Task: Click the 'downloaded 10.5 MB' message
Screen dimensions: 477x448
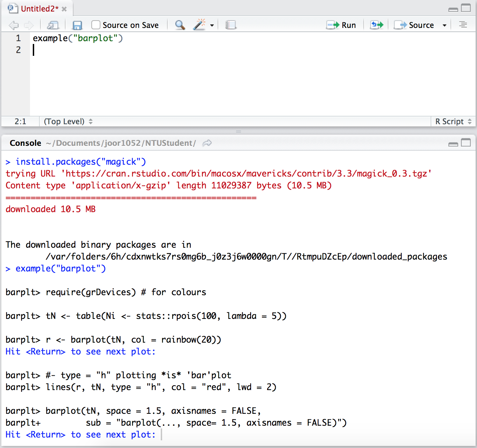Action: 51,209
